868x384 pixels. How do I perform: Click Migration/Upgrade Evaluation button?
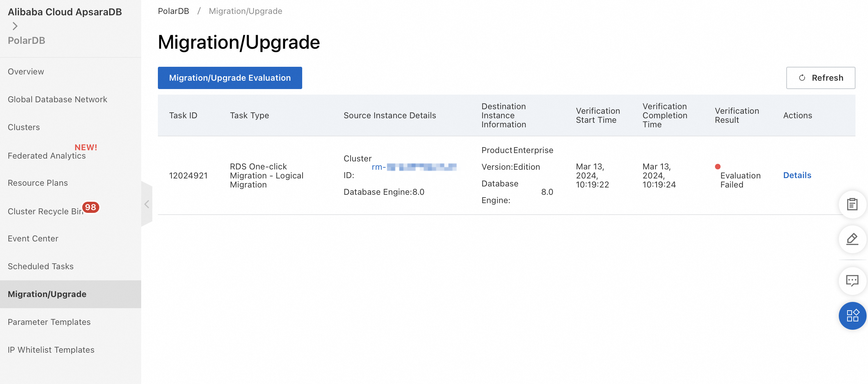click(230, 78)
